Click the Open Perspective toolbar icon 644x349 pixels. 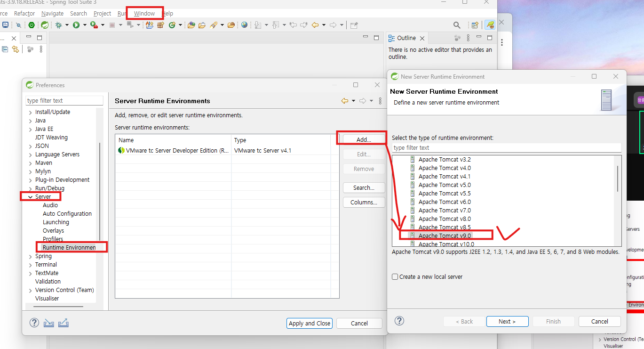475,25
